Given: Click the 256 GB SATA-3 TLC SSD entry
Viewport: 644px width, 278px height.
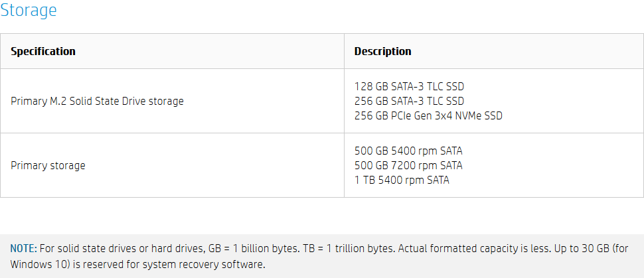Looking at the screenshot, I should [x=409, y=101].
